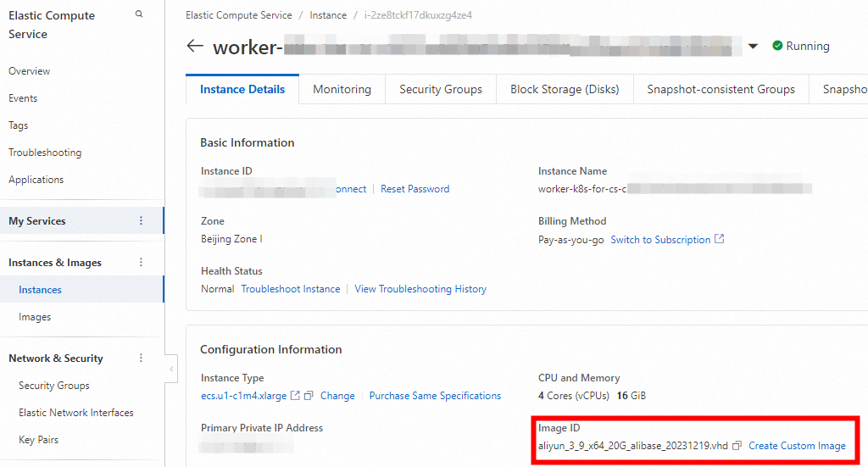868x467 pixels.
Task: Open Events in the sidebar
Action: [23, 98]
